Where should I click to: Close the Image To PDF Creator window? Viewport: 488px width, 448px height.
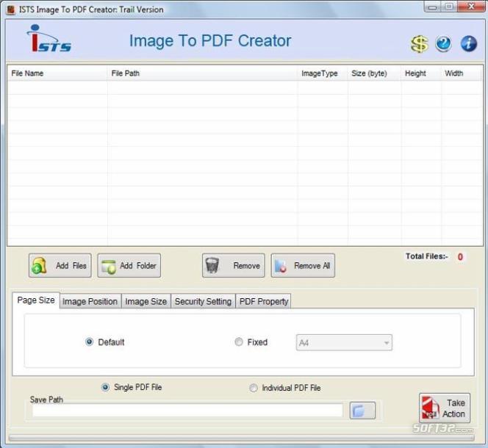(x=471, y=7)
